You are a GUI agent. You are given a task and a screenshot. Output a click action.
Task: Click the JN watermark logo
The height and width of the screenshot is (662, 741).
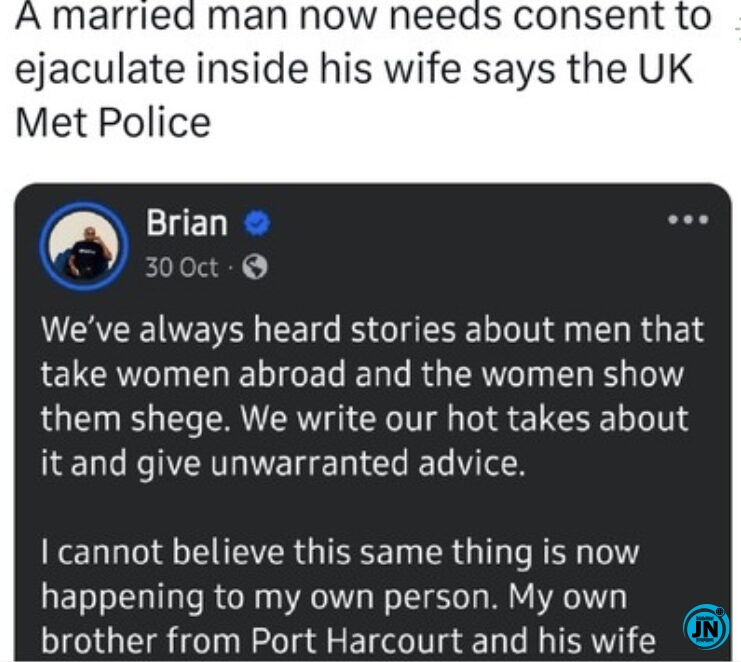[706, 627]
